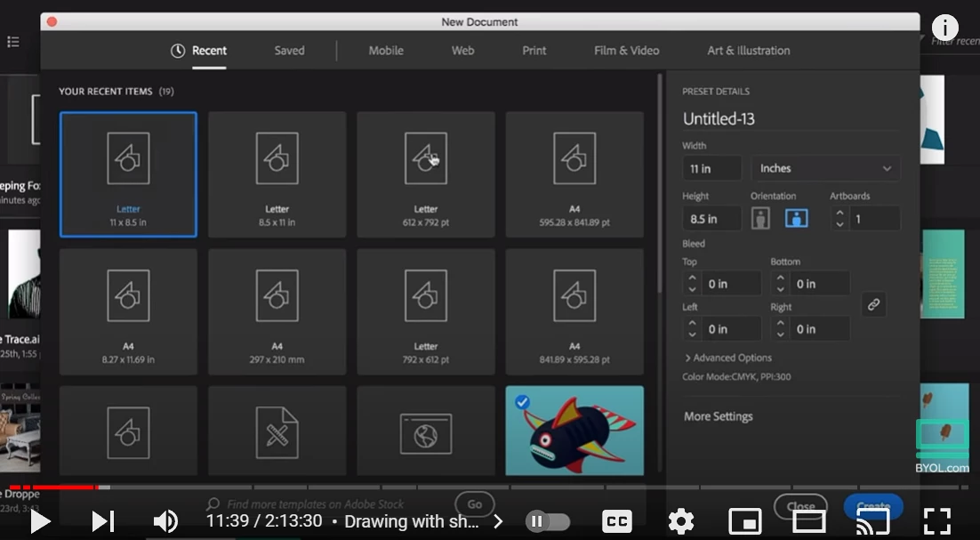This screenshot has width=980, height=540.
Task: Cast video to a device
Action: (872, 521)
